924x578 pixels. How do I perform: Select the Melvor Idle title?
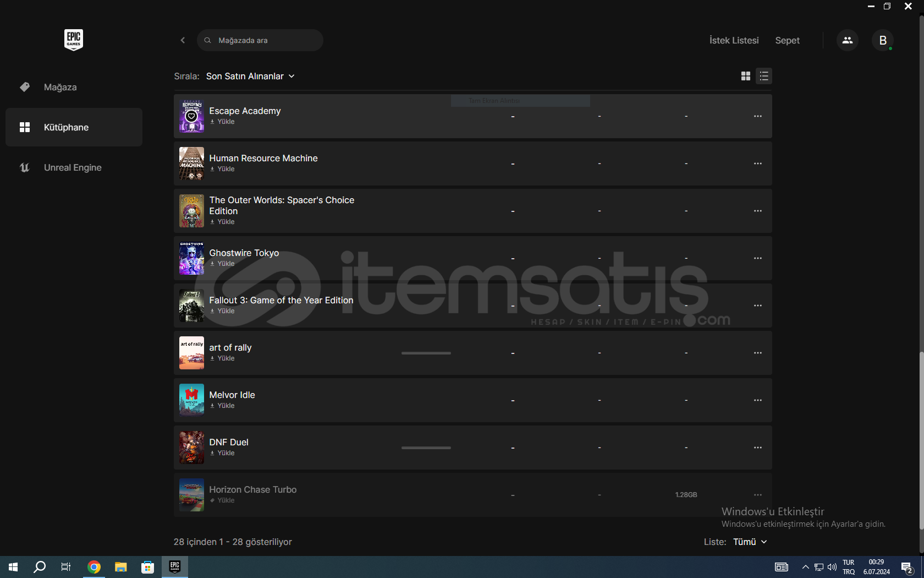pyautogui.click(x=232, y=395)
